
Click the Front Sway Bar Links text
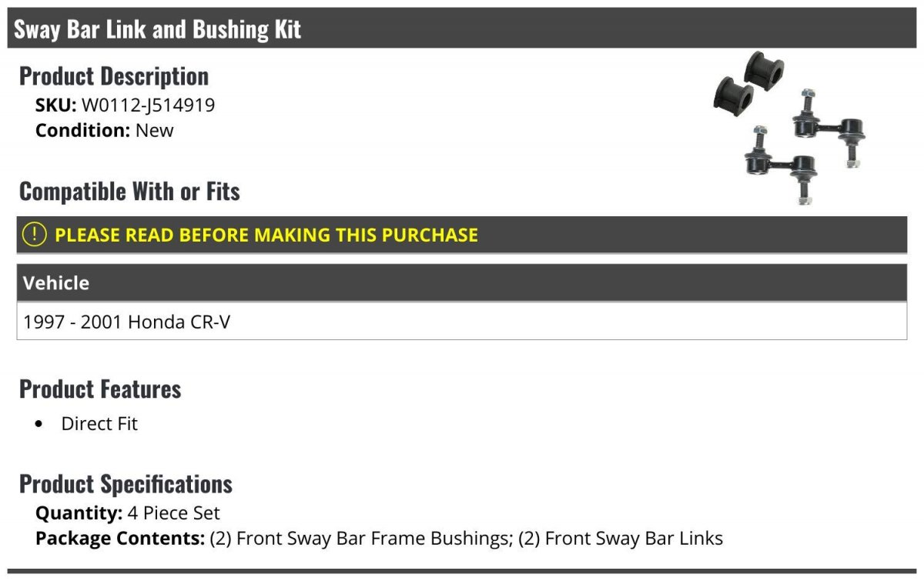621,539
